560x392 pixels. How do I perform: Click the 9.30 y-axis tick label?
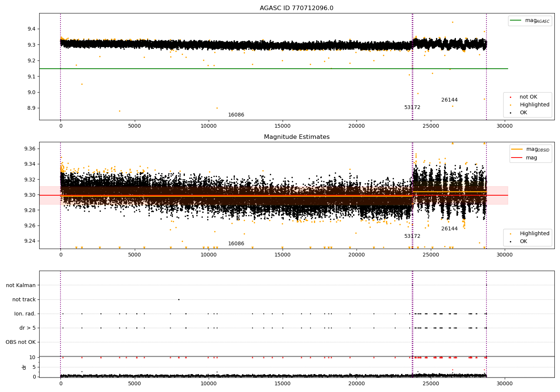[30, 195]
